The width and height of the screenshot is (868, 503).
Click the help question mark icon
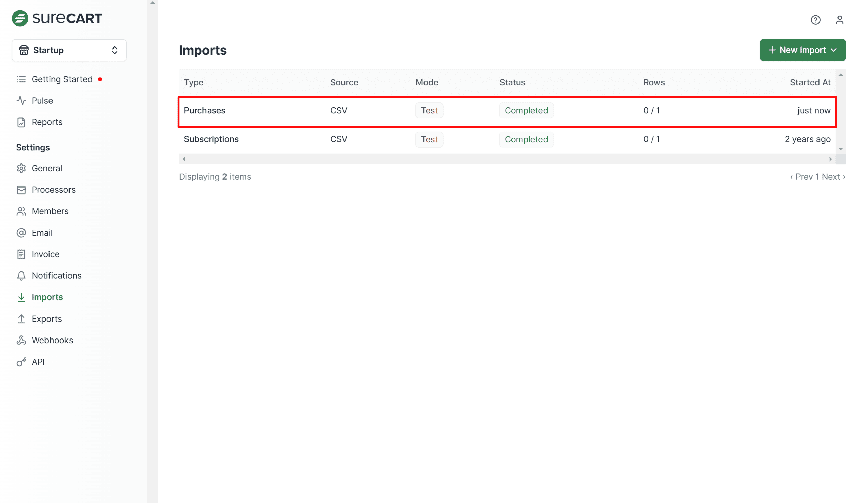click(815, 20)
